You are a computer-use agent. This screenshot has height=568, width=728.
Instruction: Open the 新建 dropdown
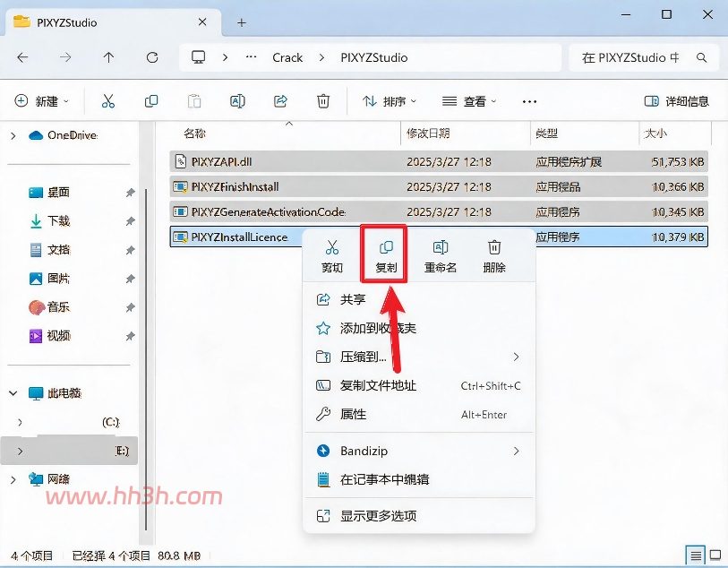coord(42,100)
